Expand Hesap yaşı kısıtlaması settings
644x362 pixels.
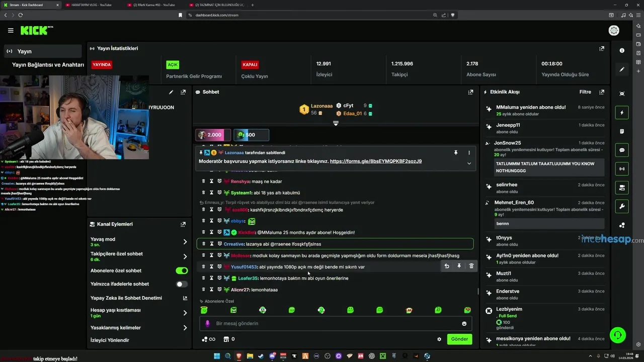185,313
